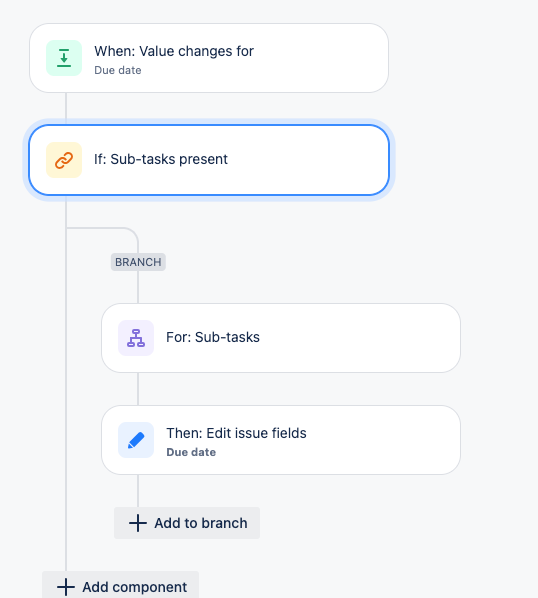Click the 'Add to branch' button
The width and height of the screenshot is (538, 598).
[x=187, y=523]
